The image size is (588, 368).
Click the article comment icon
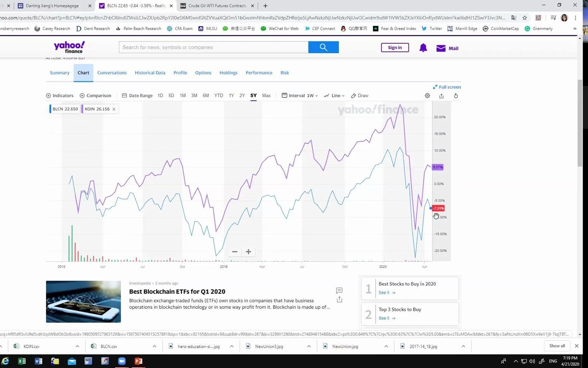click(339, 290)
